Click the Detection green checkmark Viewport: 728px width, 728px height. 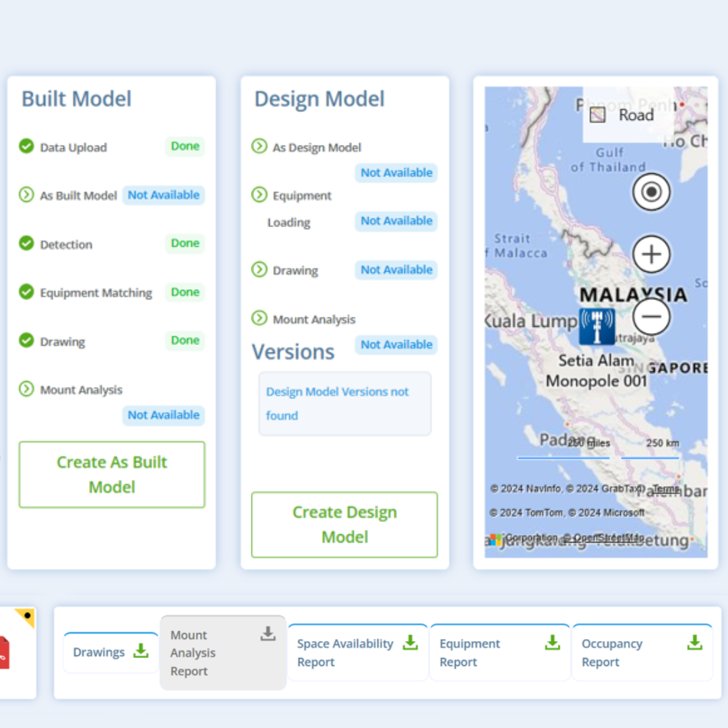pyautogui.click(x=26, y=243)
